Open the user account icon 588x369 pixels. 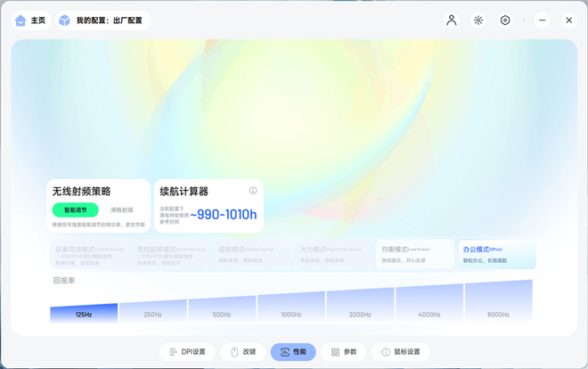pyautogui.click(x=452, y=20)
